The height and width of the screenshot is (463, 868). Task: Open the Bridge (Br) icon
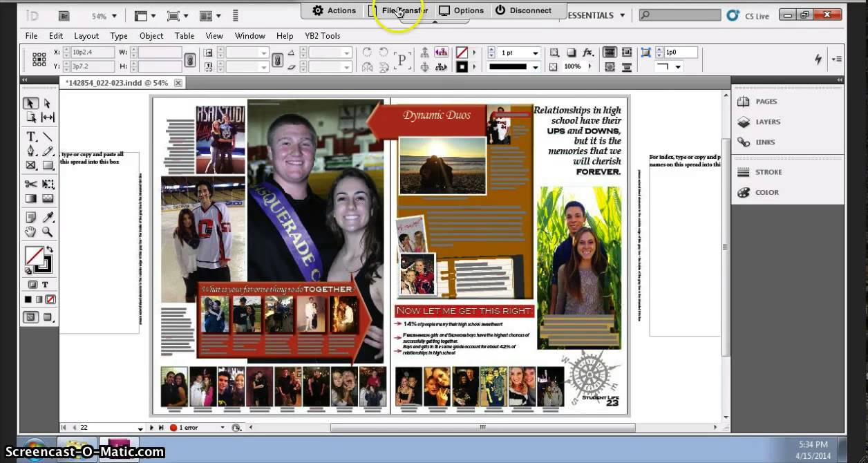point(64,15)
